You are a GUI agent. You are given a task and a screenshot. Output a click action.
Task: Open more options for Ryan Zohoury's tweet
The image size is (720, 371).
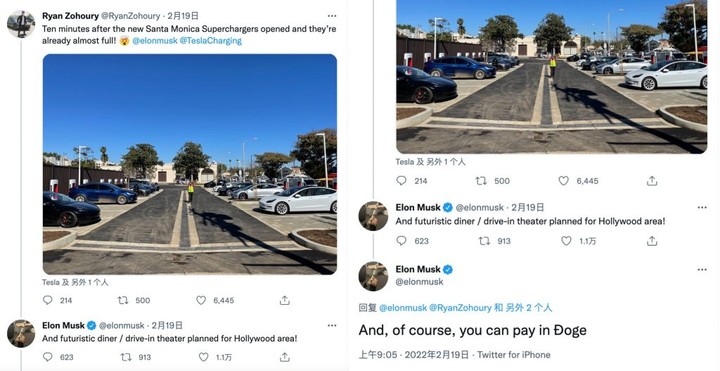tap(332, 16)
